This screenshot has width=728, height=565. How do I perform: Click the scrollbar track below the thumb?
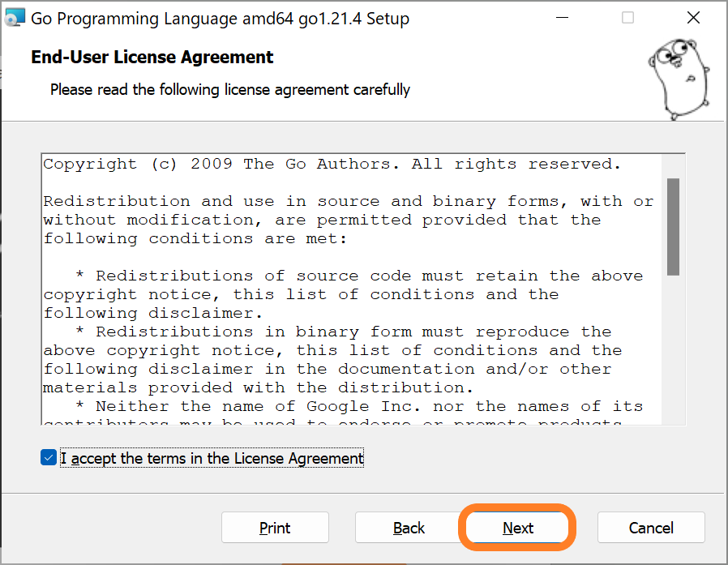click(x=673, y=349)
